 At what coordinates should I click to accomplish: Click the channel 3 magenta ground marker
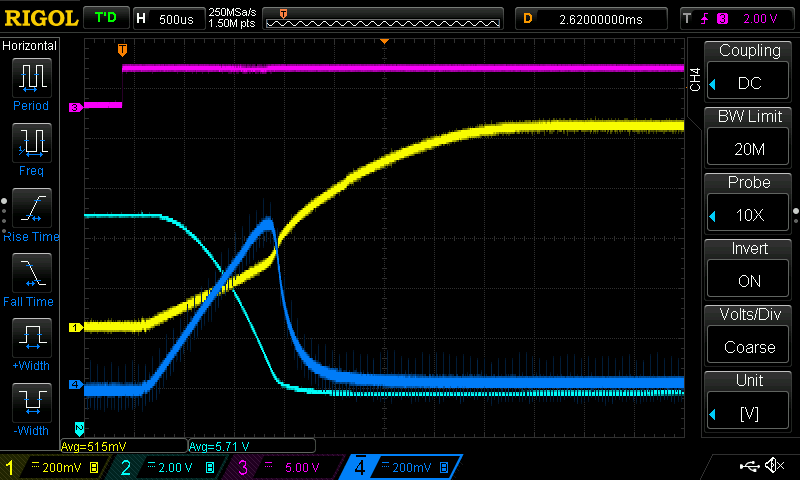(x=76, y=107)
